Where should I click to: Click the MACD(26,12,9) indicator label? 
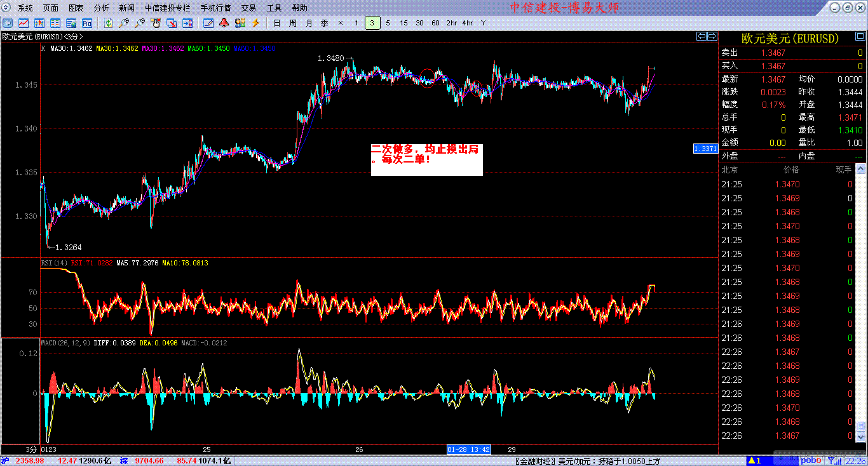65,343
